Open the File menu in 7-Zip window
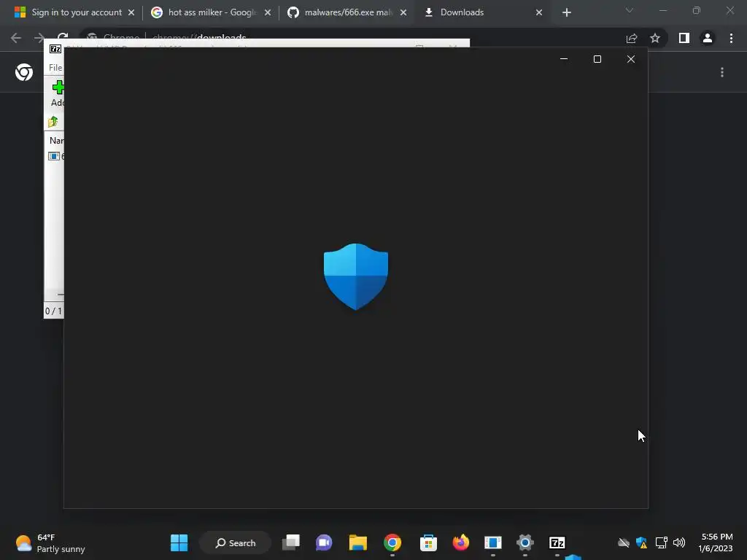This screenshot has height=560, width=747. click(x=55, y=68)
